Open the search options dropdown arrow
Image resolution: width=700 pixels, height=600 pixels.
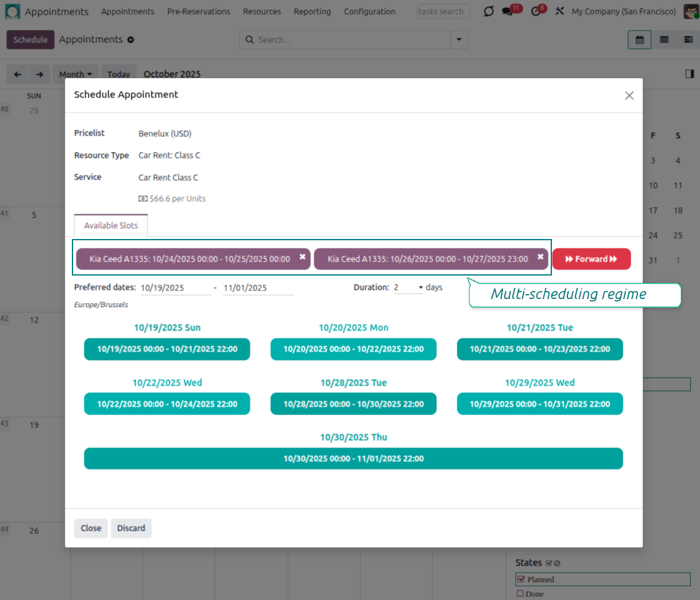click(459, 40)
